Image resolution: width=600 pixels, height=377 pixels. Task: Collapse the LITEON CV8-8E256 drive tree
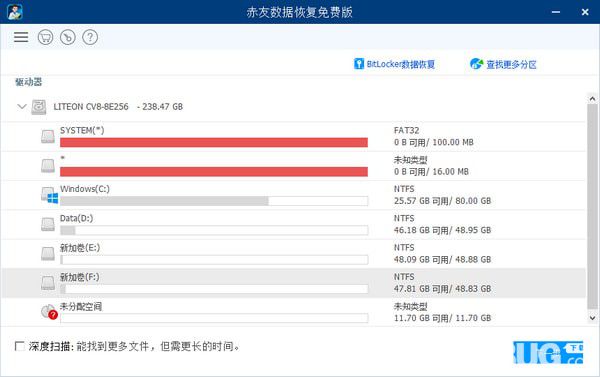click(22, 106)
